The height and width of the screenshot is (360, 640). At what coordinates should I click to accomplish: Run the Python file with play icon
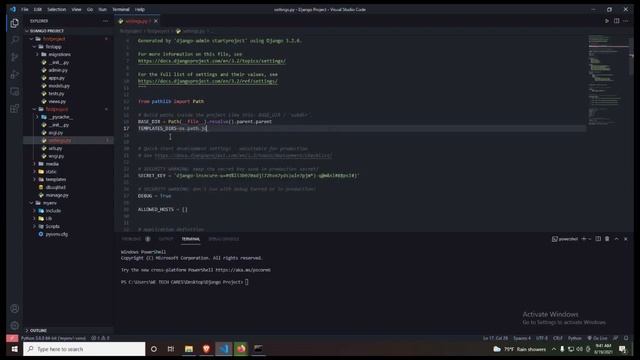tap(607, 21)
